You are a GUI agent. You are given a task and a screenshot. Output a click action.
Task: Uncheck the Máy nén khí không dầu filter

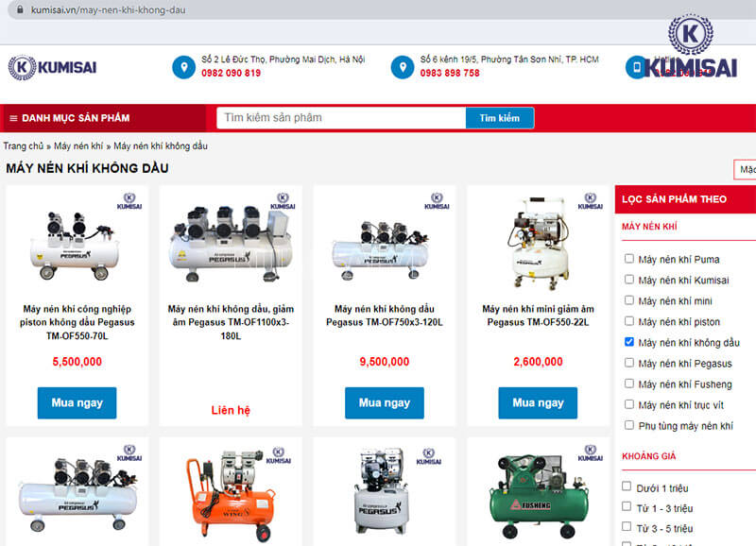point(628,342)
